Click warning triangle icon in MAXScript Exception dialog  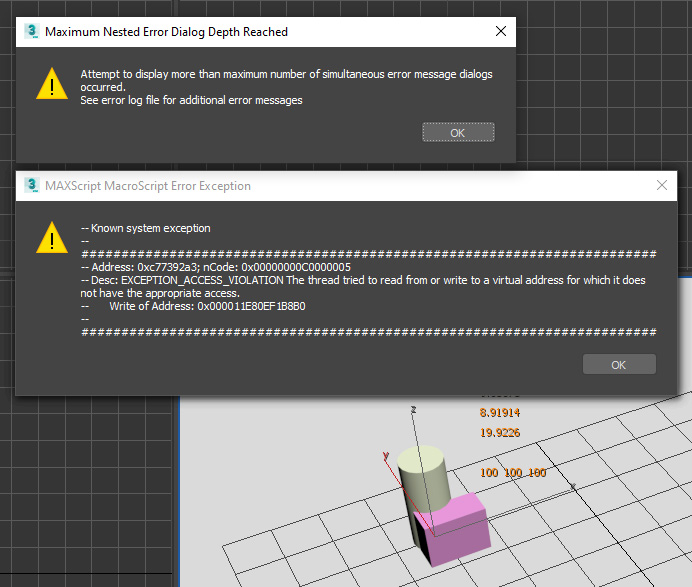[51, 239]
